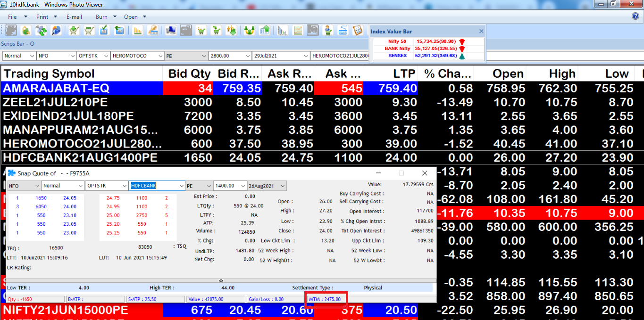Close the Index Value Bar panel

481,31
